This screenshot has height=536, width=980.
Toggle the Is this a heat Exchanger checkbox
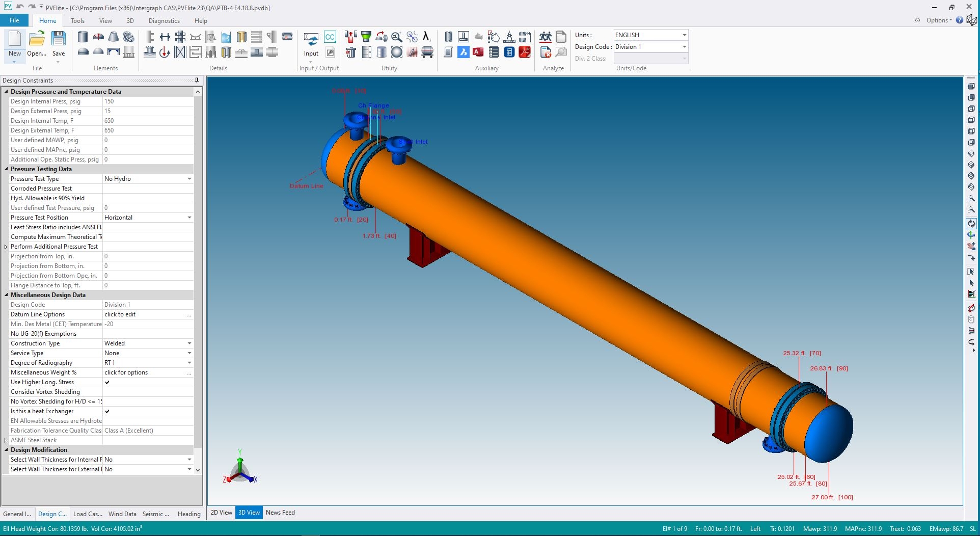pyautogui.click(x=107, y=411)
